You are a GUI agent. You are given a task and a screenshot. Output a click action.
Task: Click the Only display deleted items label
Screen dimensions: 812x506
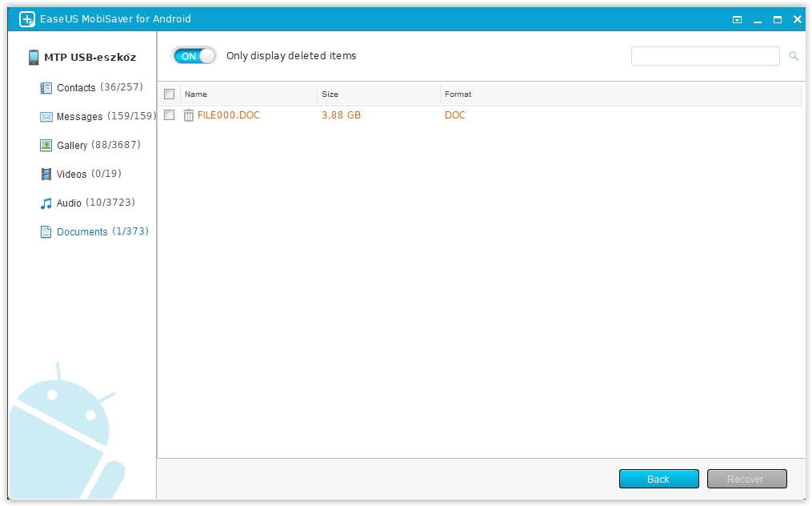tap(291, 56)
